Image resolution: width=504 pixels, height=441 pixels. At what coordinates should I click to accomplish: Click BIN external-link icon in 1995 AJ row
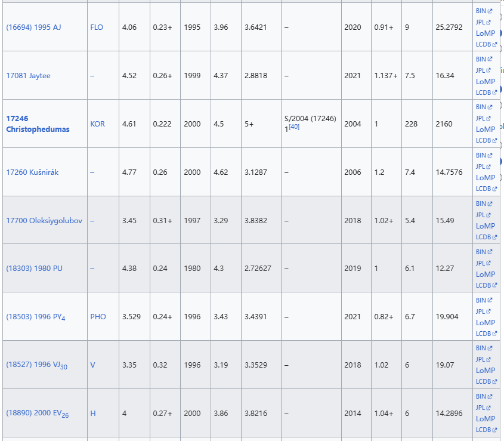(x=490, y=11)
